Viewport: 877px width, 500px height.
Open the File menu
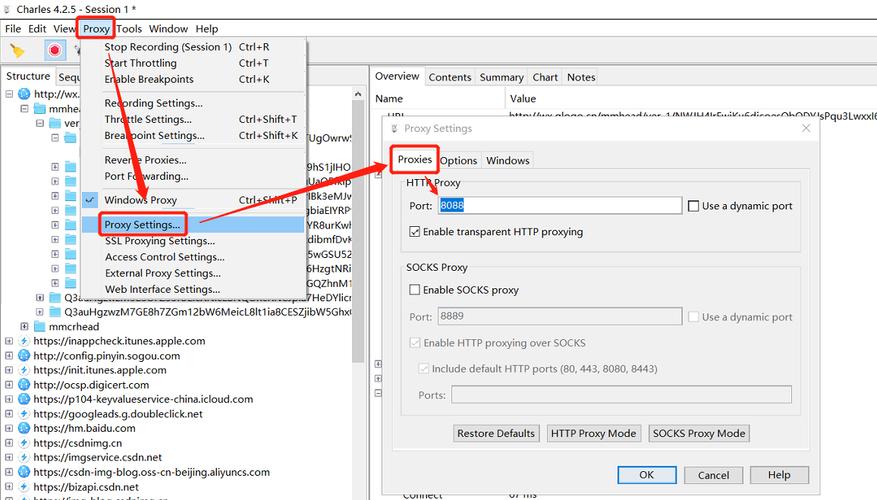13,29
